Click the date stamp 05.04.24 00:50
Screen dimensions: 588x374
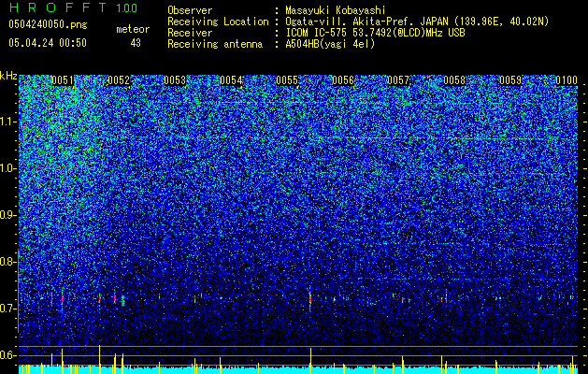point(48,43)
